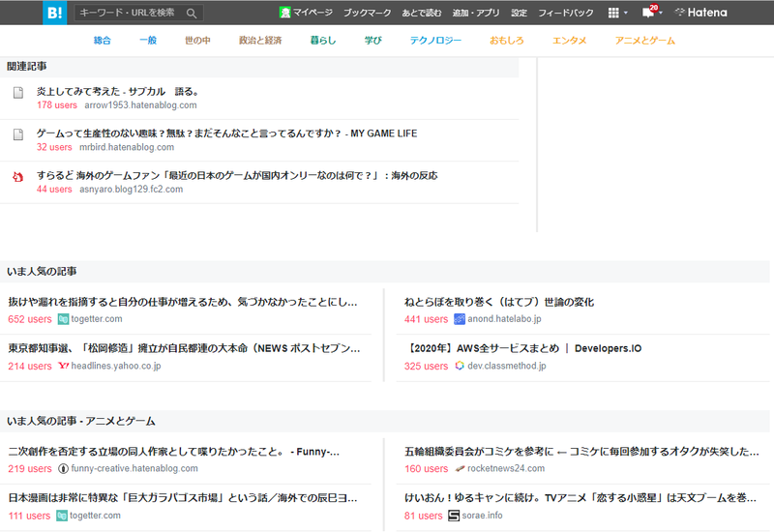Open すらるど 海外のゲームファン article
Viewport: 774px width, 532px height.
point(237,175)
